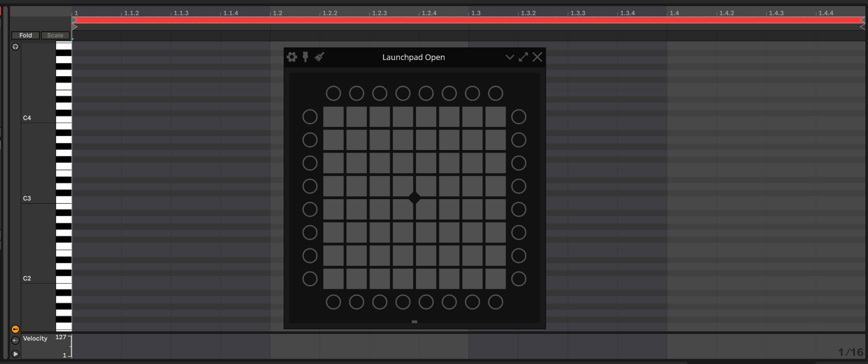Click the C3 key on piano keyboard
This screenshot has width=868, height=364.
pos(64,200)
